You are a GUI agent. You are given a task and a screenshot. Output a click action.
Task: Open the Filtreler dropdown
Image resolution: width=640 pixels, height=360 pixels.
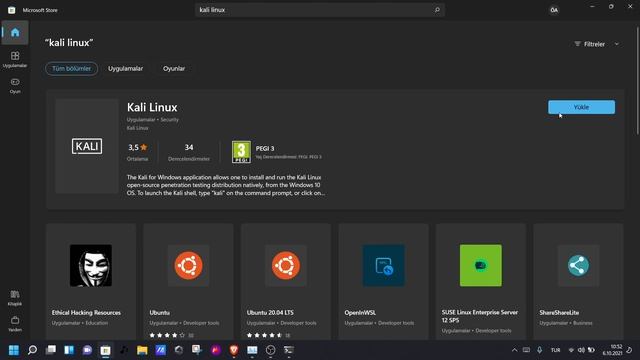(x=597, y=44)
